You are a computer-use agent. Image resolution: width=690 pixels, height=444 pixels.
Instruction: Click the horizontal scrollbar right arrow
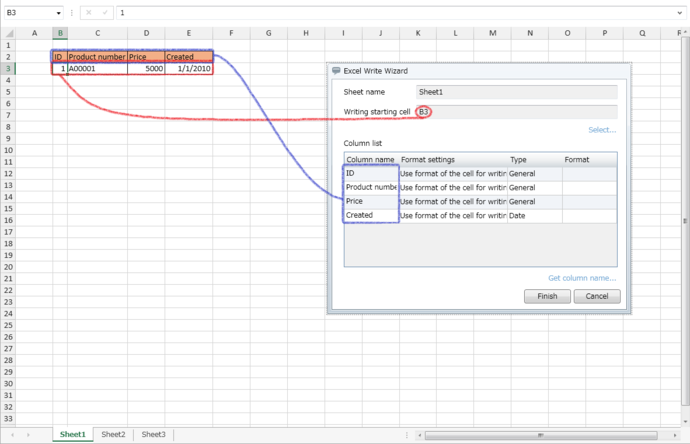coord(673,435)
